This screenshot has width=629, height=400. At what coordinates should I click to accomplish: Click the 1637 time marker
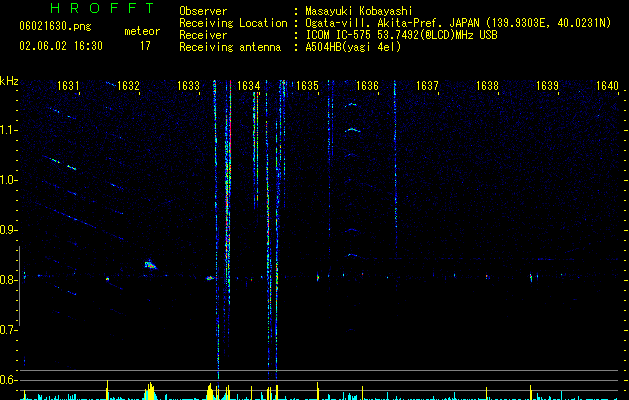coord(427,86)
